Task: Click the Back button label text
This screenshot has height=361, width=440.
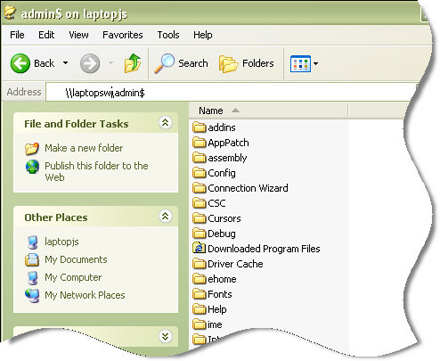Action: (x=44, y=63)
